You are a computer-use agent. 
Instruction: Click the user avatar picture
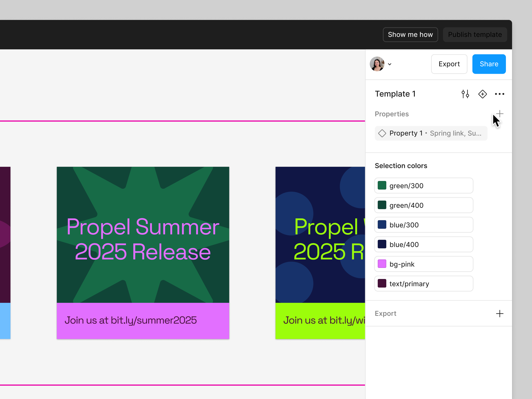377,64
